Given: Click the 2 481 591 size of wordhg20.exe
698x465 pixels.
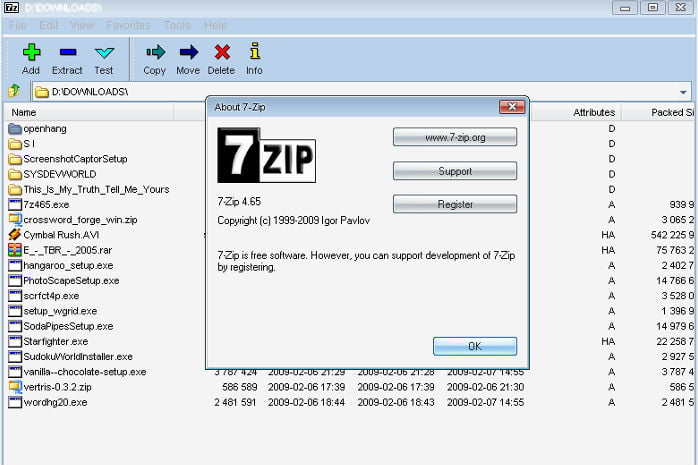Looking at the screenshot, I should point(235,402).
